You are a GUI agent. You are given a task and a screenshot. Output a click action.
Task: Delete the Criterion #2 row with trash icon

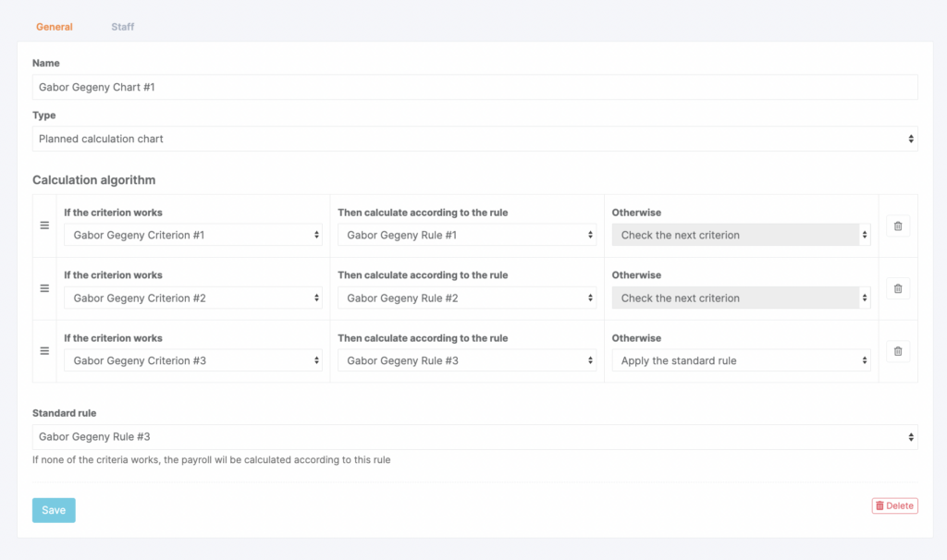pos(898,288)
